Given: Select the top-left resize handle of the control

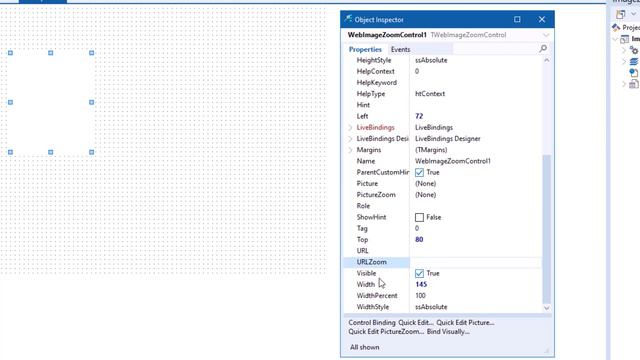Looking at the screenshot, I should [10, 53].
